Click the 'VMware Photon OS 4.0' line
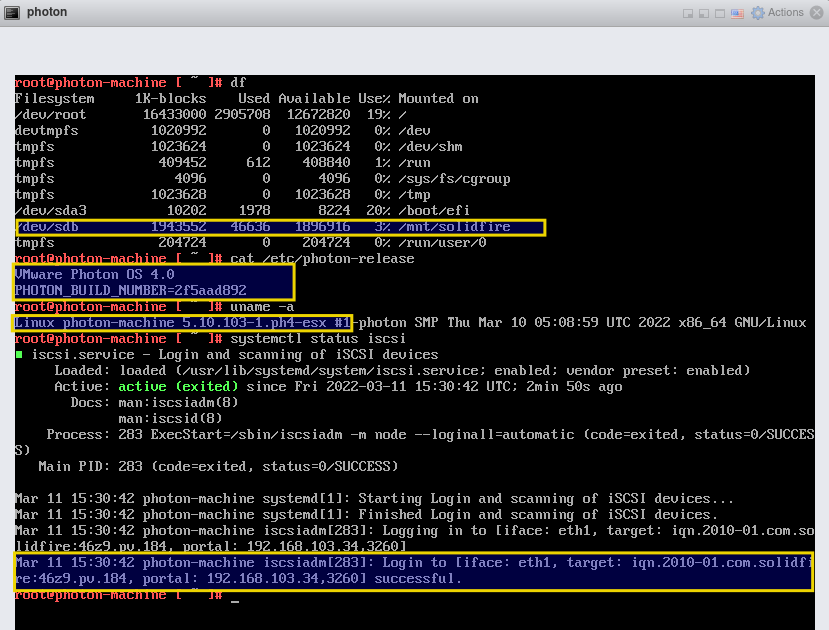 [95, 274]
